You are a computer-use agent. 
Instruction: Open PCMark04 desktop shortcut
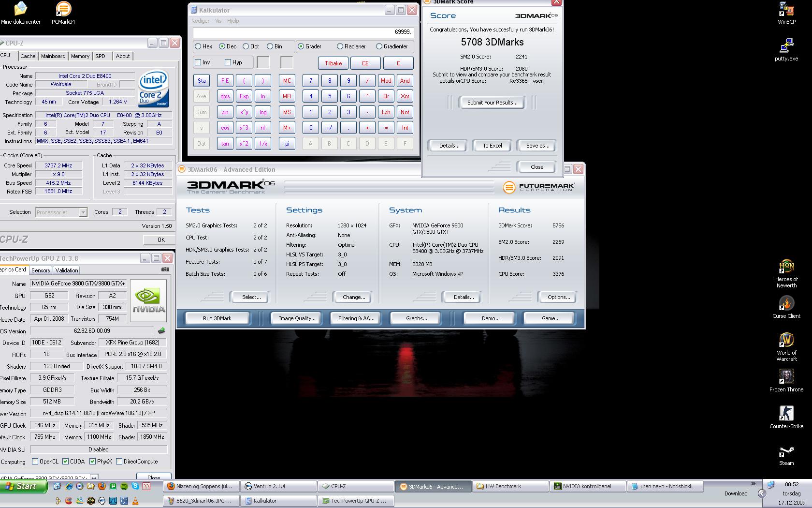63,13
